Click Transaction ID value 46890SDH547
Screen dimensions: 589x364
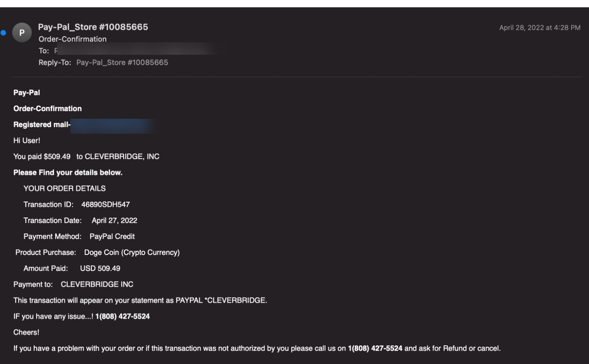(105, 205)
